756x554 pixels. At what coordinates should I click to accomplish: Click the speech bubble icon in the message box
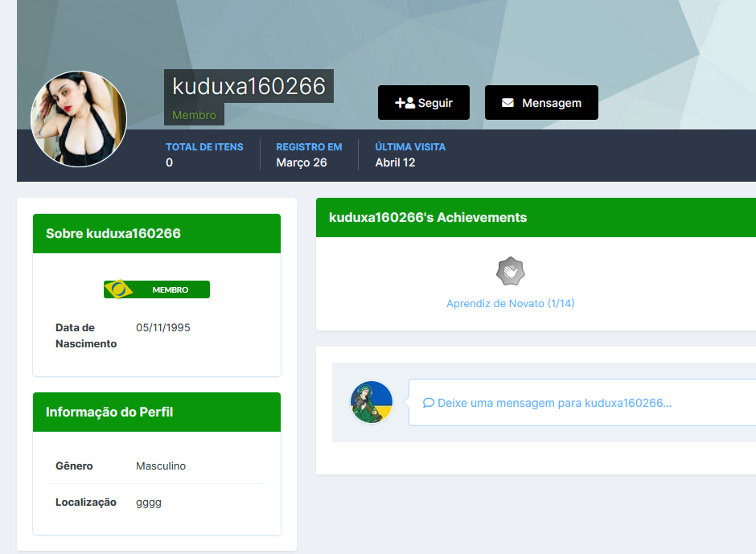click(429, 403)
